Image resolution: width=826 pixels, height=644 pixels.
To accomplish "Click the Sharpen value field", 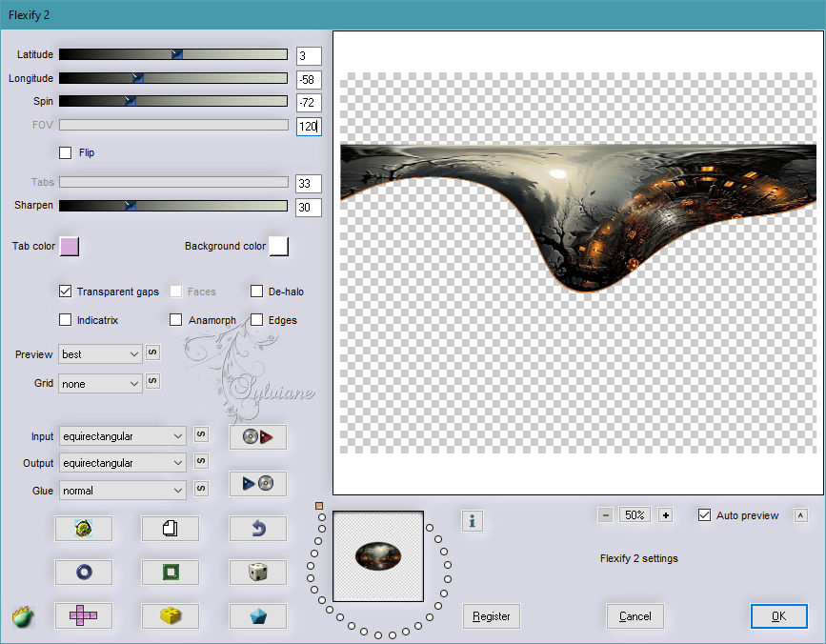I will pyautogui.click(x=309, y=207).
